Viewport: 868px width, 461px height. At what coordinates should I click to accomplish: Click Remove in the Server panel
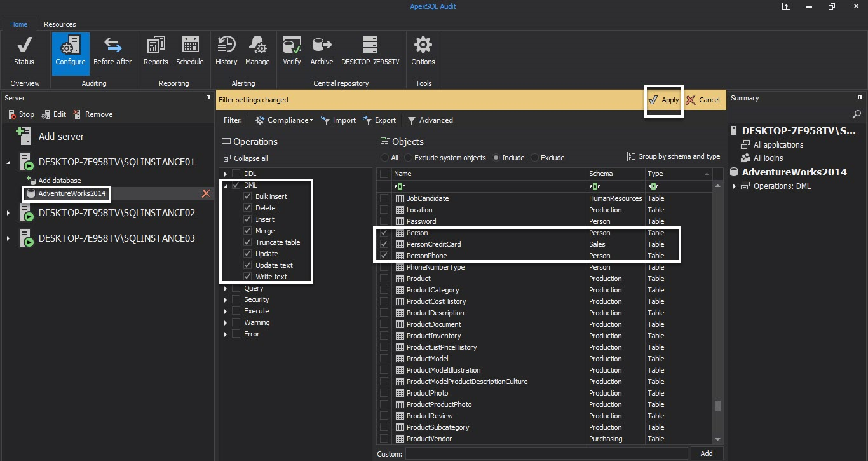[x=93, y=114]
